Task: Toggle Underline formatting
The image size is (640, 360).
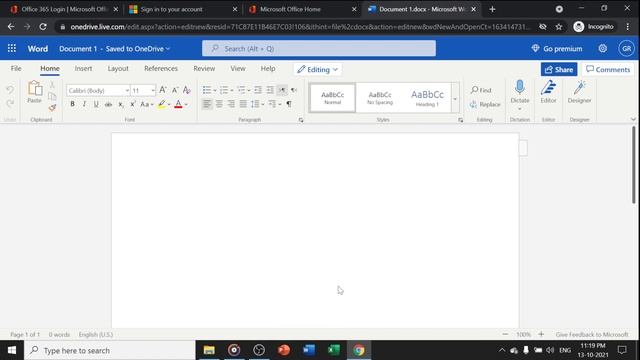Action: (96, 104)
